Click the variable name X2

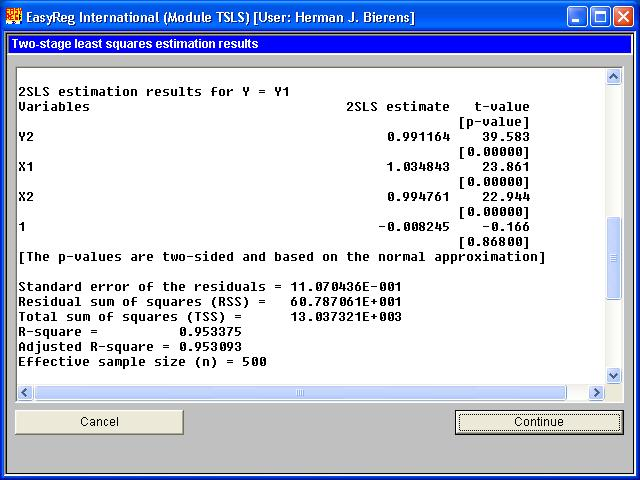click(26, 197)
